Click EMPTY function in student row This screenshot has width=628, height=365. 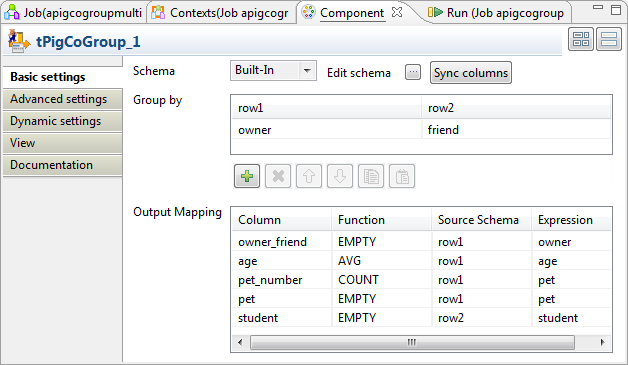(381, 318)
